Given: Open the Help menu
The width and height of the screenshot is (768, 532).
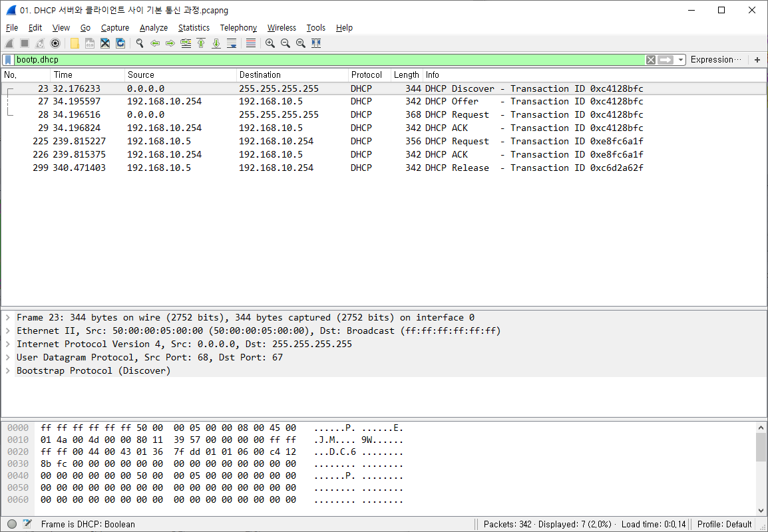Looking at the screenshot, I should coord(344,28).
